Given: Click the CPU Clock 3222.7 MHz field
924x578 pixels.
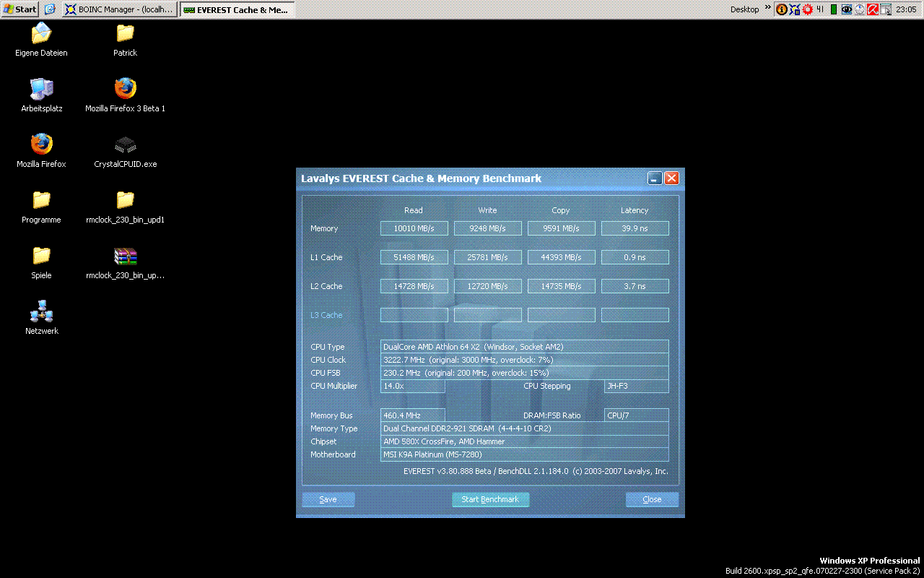Looking at the screenshot, I should click(x=524, y=360).
